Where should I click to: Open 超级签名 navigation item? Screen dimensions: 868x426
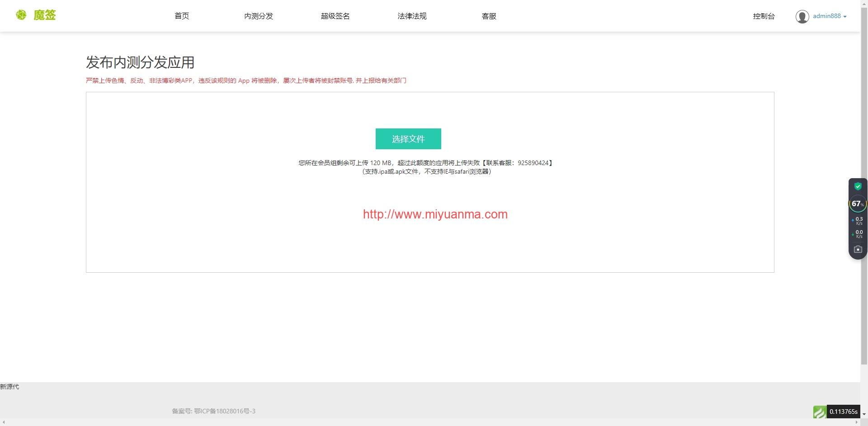(335, 16)
